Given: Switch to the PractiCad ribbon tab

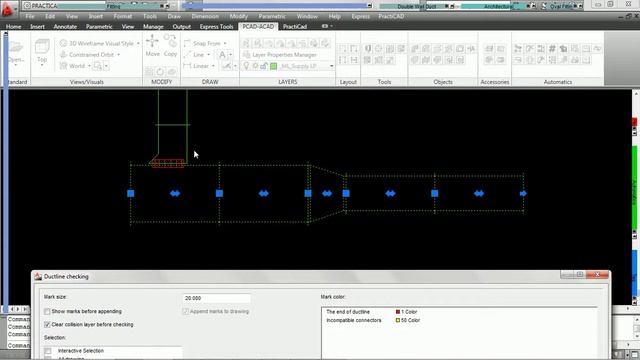Looking at the screenshot, I should (295, 27).
